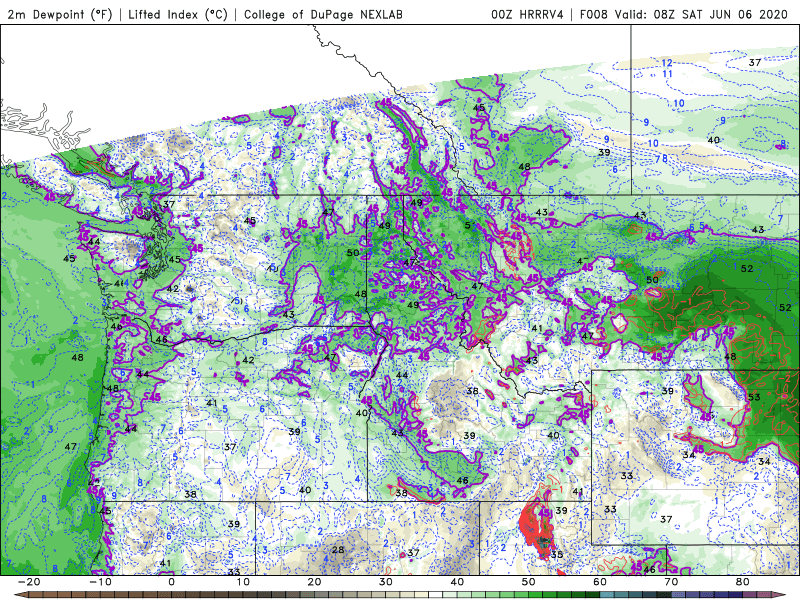Click the 30 tick label on color scale
Screen dimensions: 800x600
point(386,582)
